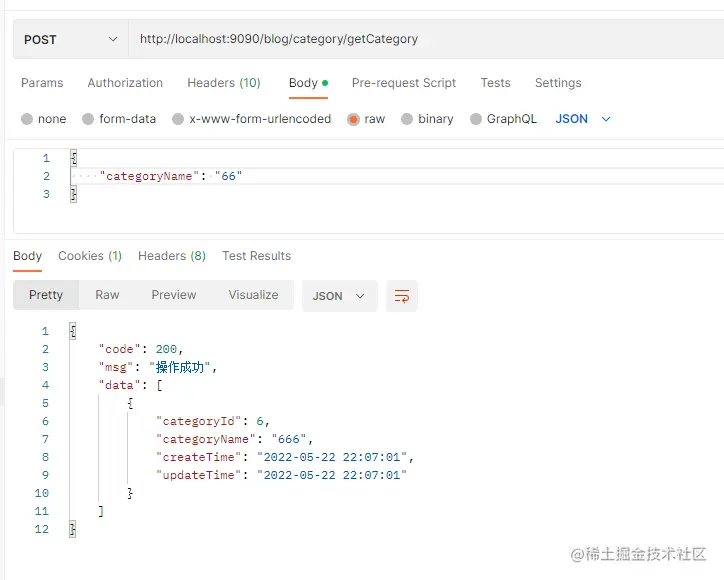Toggle word wrap icon in response toolbar

point(402,296)
